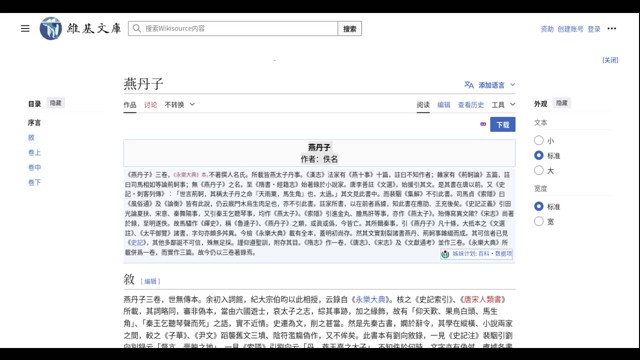Hide the 目录 table of contents
Image resolution: width=640 pixels, height=360 pixels.
pyautogui.click(x=56, y=103)
